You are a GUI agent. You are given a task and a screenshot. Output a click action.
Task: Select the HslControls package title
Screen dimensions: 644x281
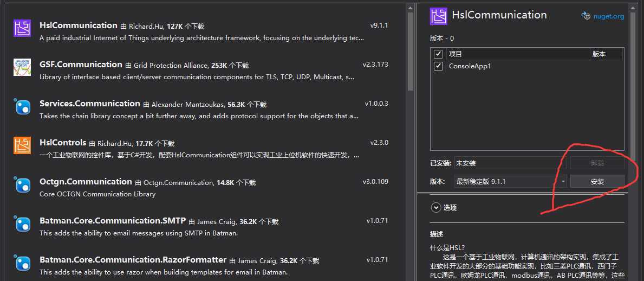point(63,142)
